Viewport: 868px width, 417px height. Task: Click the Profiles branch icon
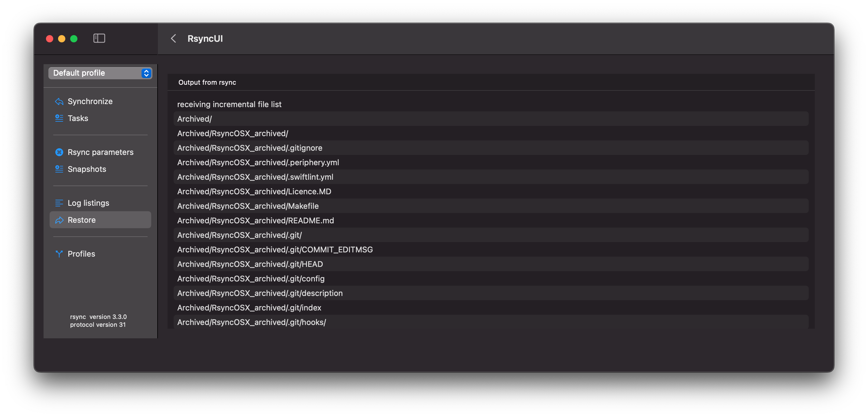[x=59, y=254]
